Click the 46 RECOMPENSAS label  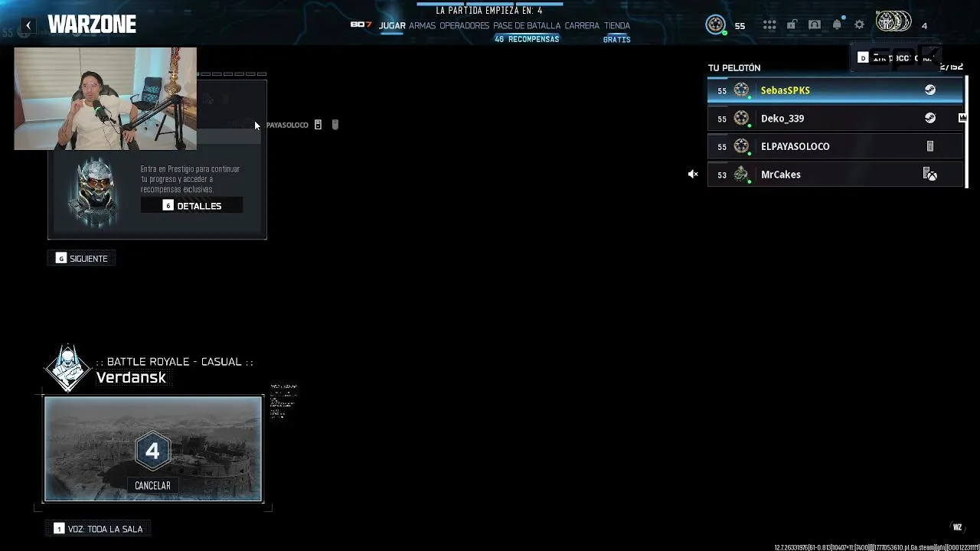coord(527,39)
